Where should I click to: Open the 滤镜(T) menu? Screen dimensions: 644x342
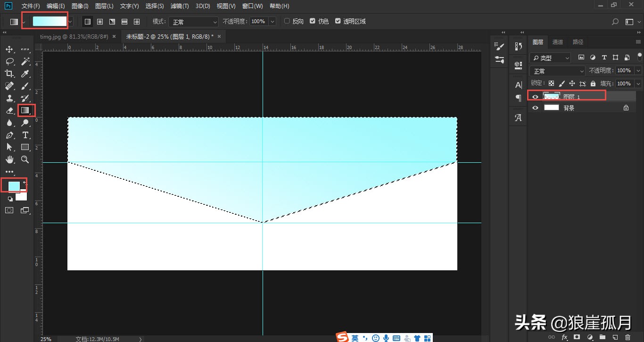[179, 6]
